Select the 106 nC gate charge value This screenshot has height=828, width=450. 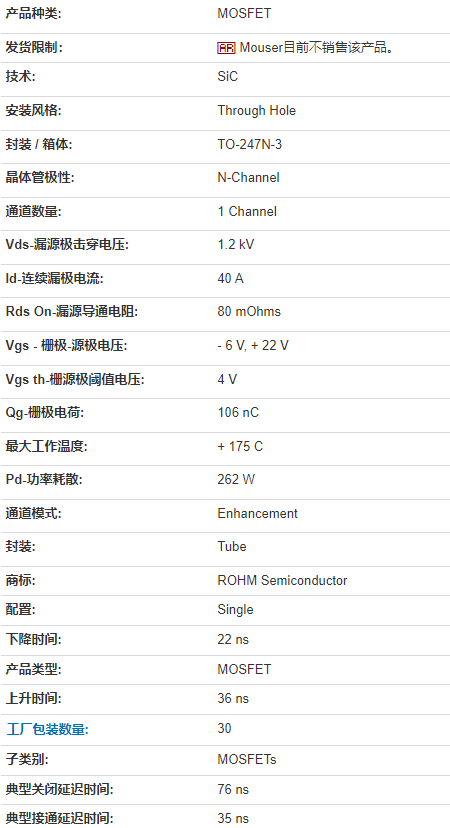238,412
